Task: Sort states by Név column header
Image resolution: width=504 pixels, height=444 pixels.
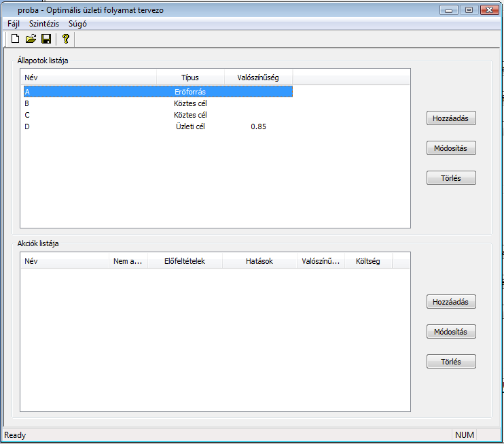Action: click(x=89, y=78)
